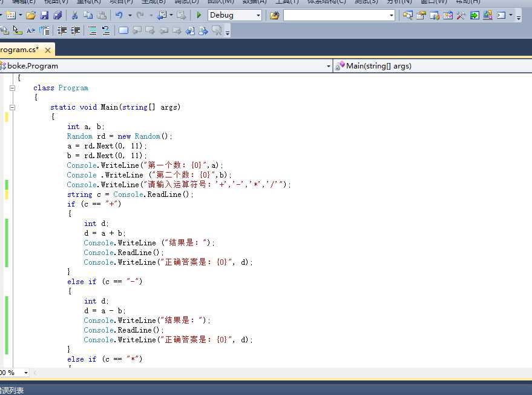Open the dropdown beside the Command Window icon
532x395 pixels.
pos(511,15)
